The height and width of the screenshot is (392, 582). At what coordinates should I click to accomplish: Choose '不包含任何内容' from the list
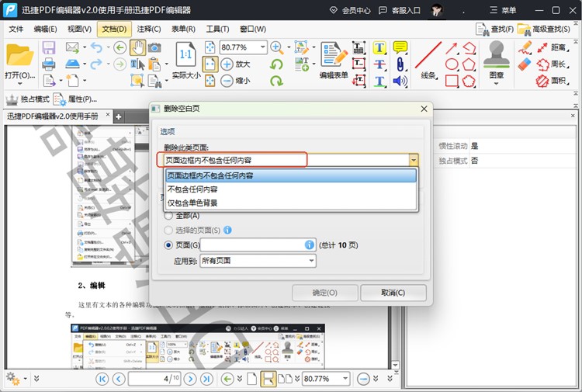tap(291, 189)
